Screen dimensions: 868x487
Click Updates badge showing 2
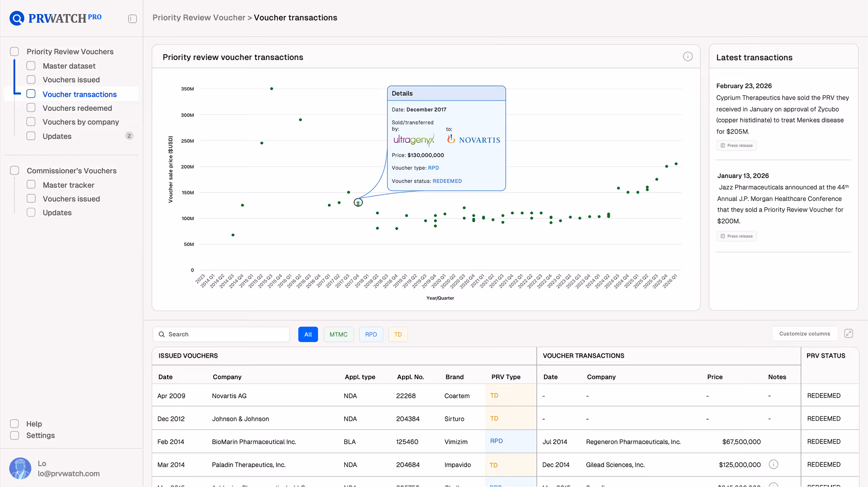[129, 136]
